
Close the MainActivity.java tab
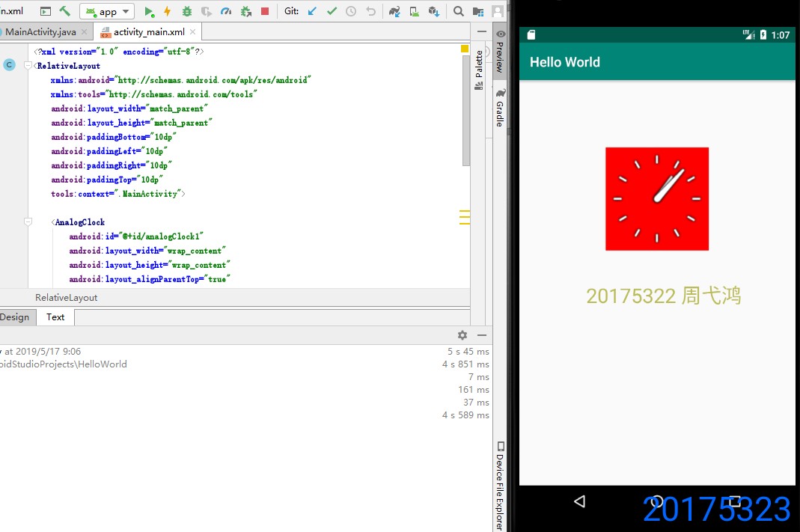click(84, 31)
